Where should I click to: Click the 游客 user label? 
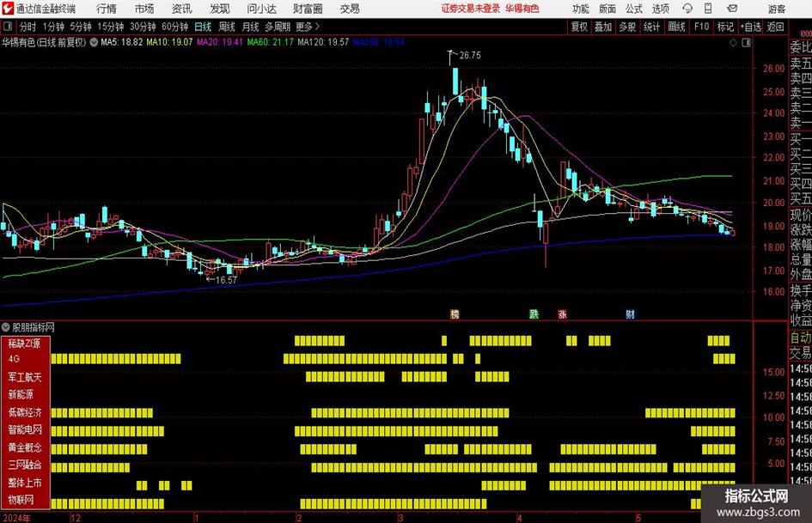(777, 9)
